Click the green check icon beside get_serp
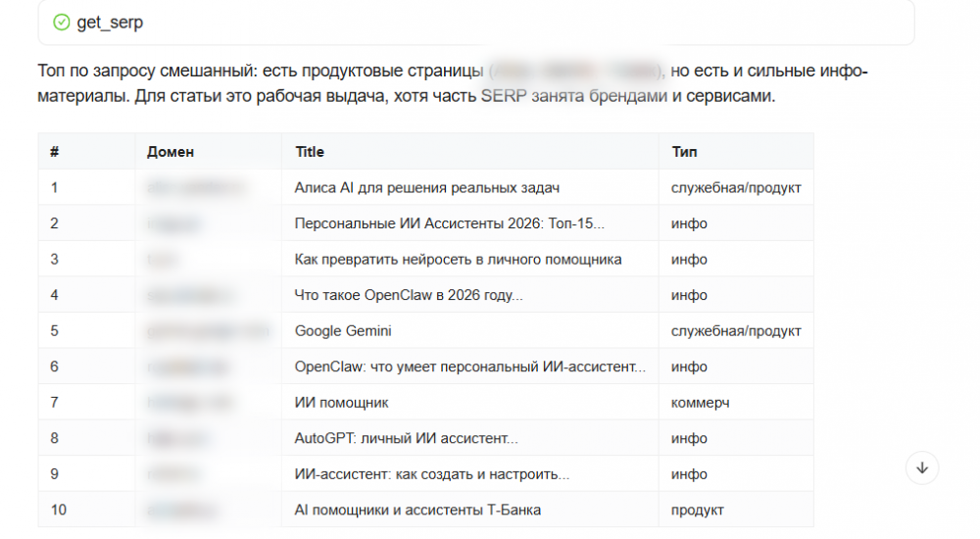Screen dimensions: 980x539 [61, 23]
